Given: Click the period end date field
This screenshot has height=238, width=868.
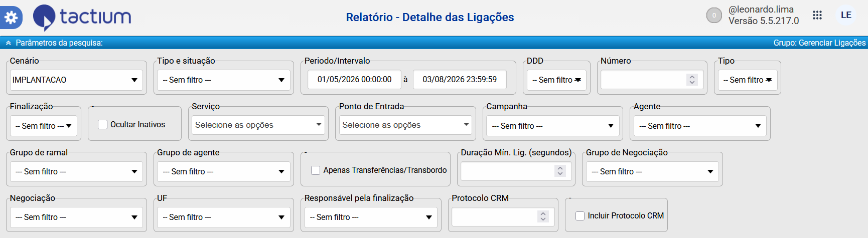Looking at the screenshot, I should [x=460, y=79].
